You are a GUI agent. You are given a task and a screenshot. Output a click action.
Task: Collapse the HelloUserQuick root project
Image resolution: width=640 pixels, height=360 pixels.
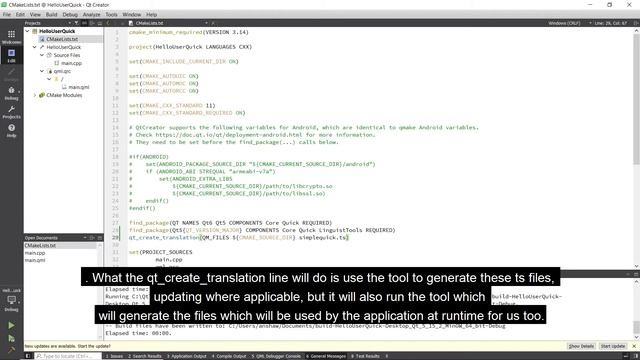pyautogui.click(x=27, y=31)
